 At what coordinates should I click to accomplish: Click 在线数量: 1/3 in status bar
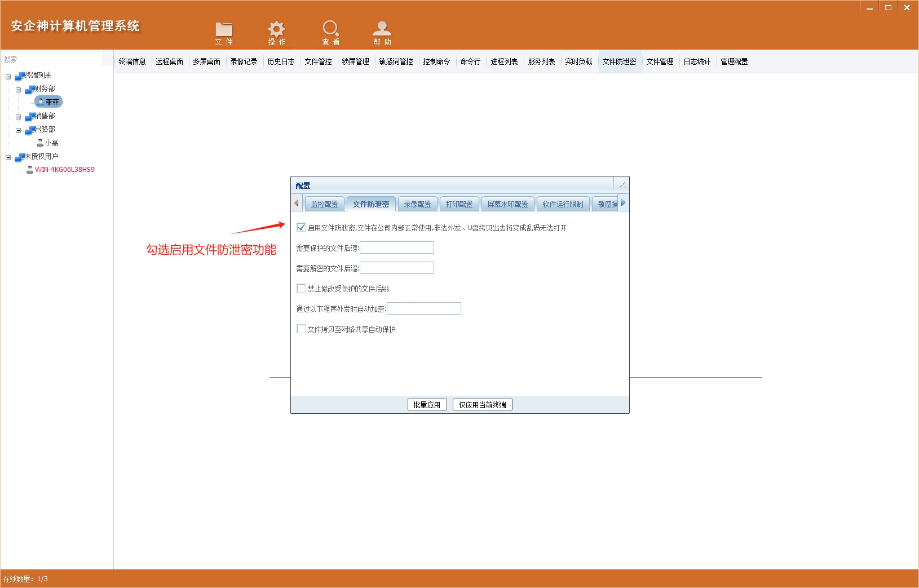click(25, 579)
